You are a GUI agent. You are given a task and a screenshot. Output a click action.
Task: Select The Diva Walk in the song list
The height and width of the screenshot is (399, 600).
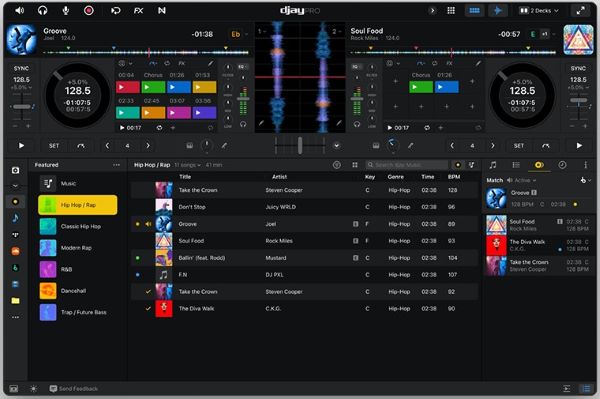click(x=304, y=308)
